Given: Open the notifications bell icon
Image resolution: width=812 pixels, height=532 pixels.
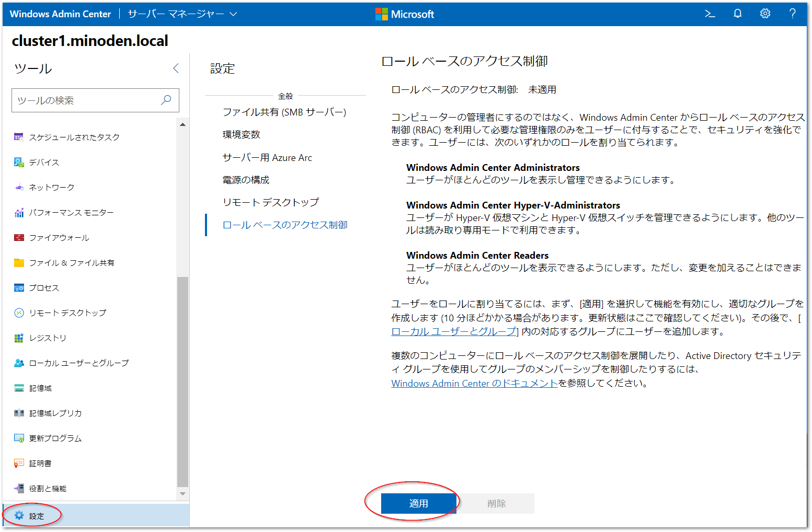Looking at the screenshot, I should click(x=737, y=14).
